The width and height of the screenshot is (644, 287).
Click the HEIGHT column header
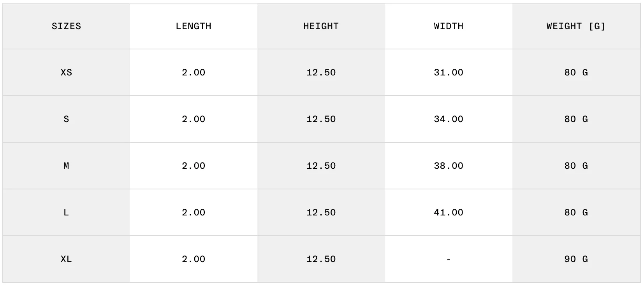[321, 26]
